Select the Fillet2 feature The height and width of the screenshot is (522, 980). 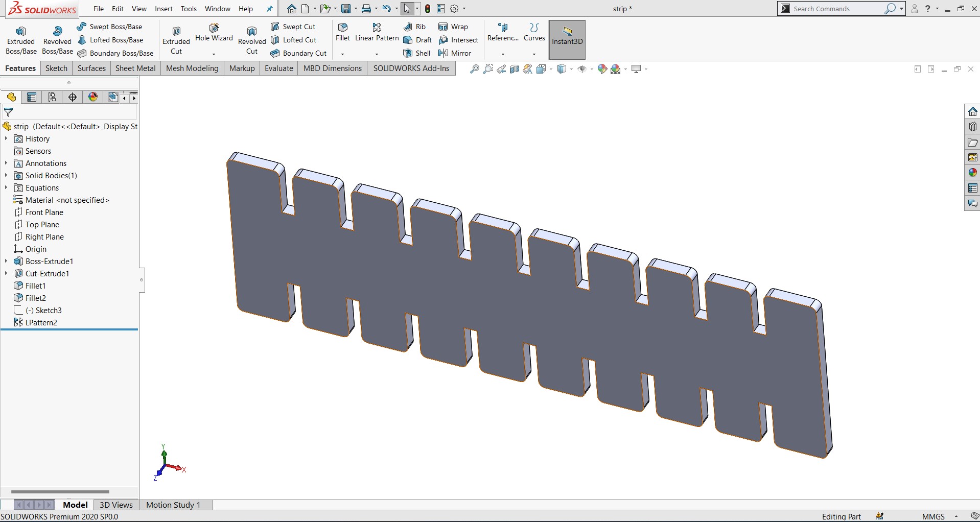[x=30, y=298]
